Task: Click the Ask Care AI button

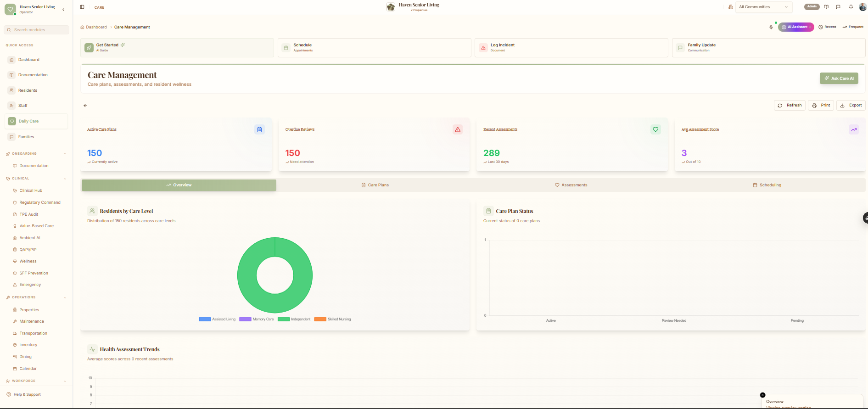Action: point(839,78)
